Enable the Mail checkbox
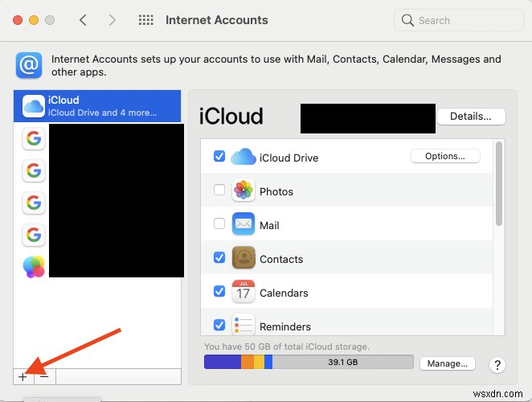This screenshot has height=402, width=532. click(219, 224)
